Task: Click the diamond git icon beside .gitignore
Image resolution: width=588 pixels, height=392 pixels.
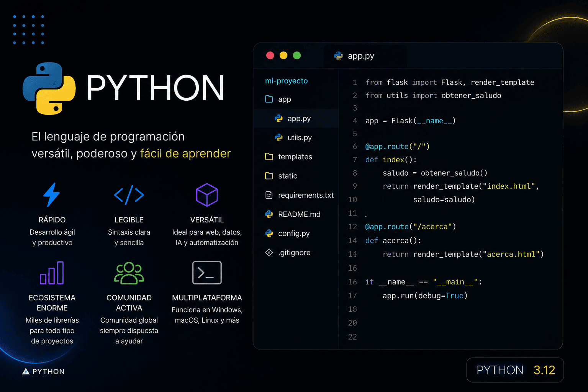Action: [x=269, y=253]
